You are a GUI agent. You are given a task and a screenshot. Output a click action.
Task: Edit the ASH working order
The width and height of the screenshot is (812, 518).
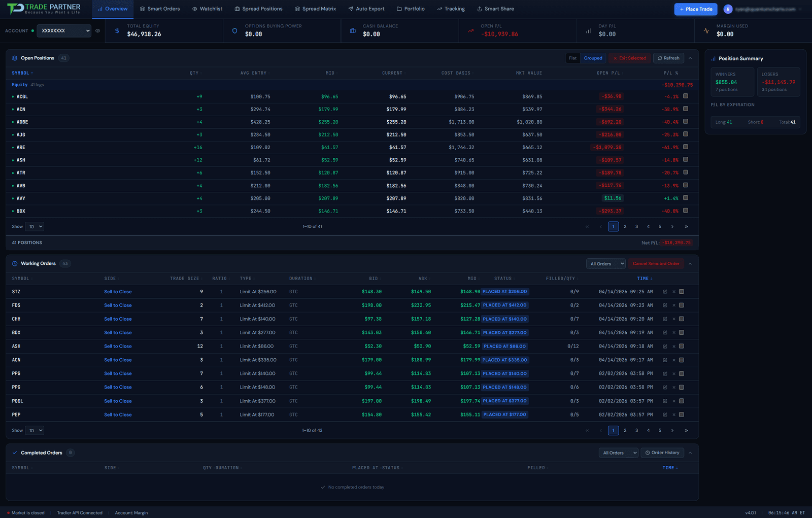[665, 347]
